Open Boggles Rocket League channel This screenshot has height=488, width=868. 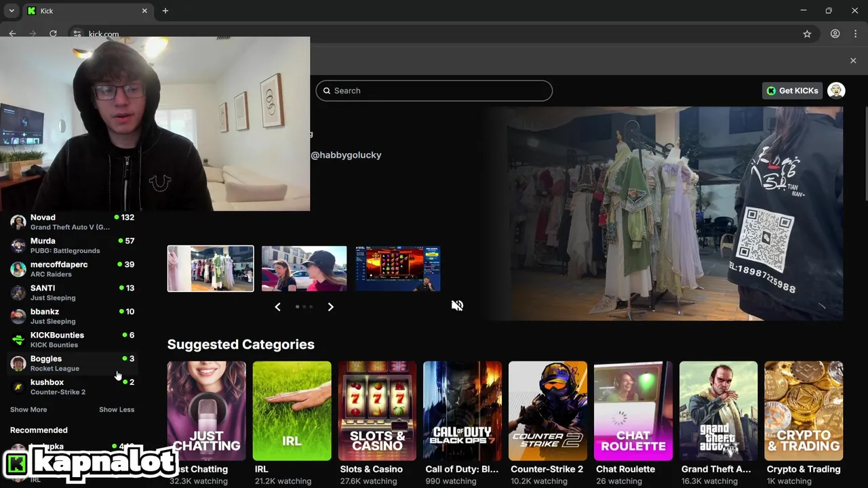tap(72, 363)
